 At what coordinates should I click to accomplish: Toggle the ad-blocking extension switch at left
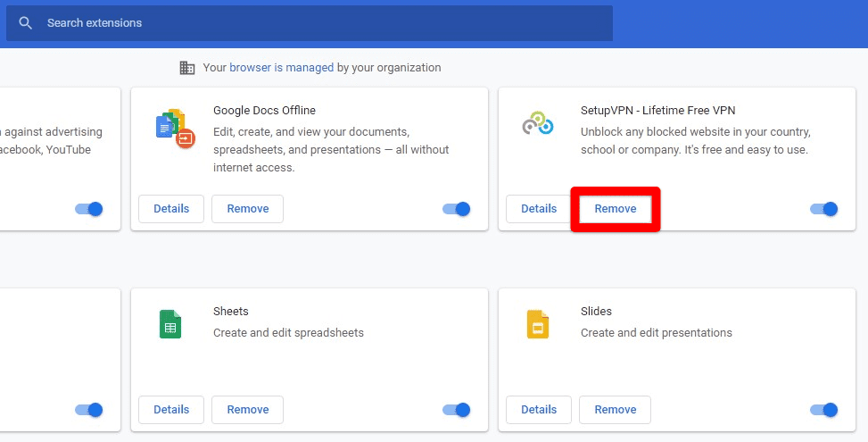[x=89, y=209]
